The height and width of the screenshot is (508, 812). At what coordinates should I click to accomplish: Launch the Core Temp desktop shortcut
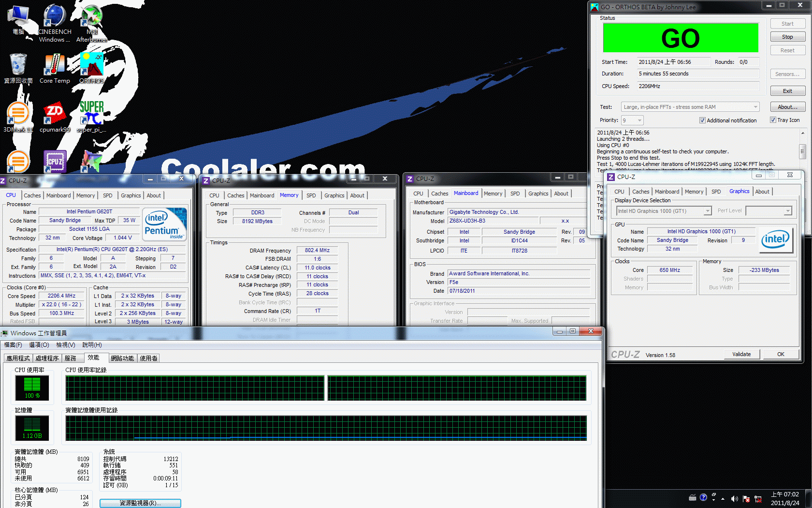[55, 68]
